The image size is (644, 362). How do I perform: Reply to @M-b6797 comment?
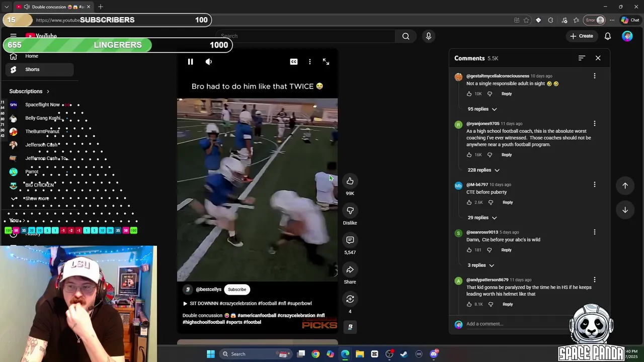tap(508, 203)
